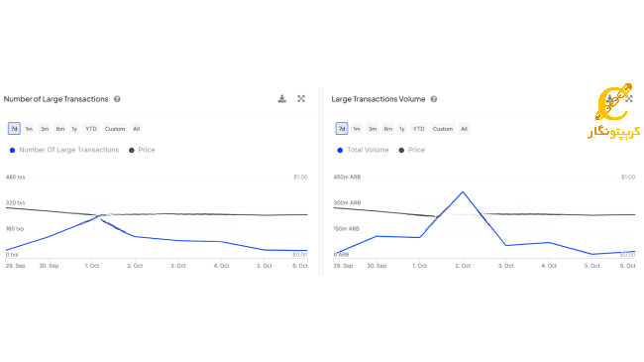Select YTD range in Number of Large Transactions
The width and height of the screenshot is (644, 362).
91,129
